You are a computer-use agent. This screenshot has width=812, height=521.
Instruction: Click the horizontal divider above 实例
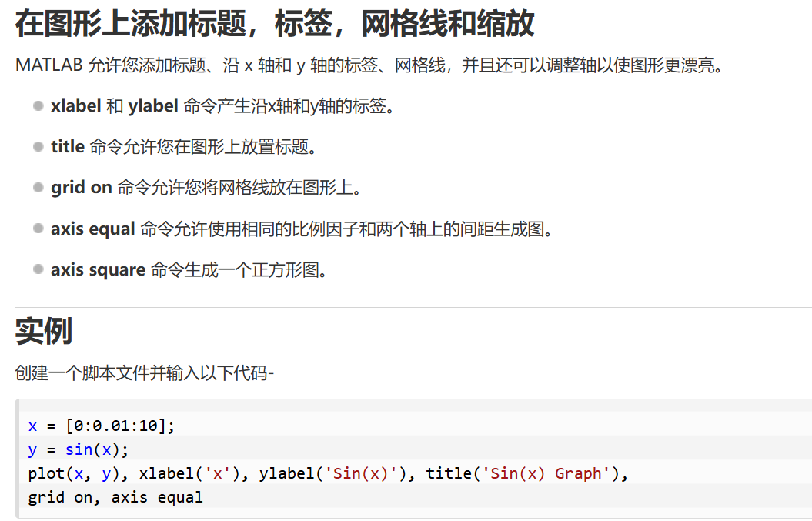point(413,307)
